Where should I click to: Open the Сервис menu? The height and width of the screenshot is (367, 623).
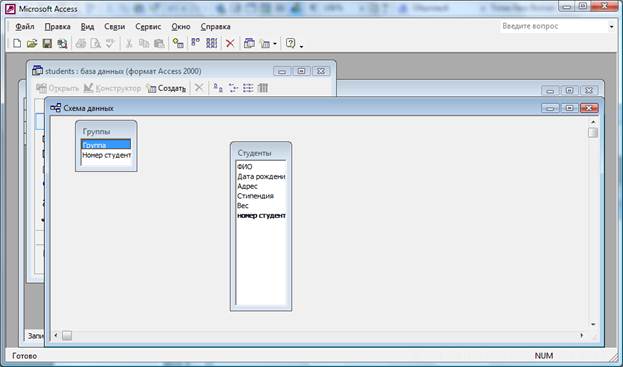coord(148,27)
